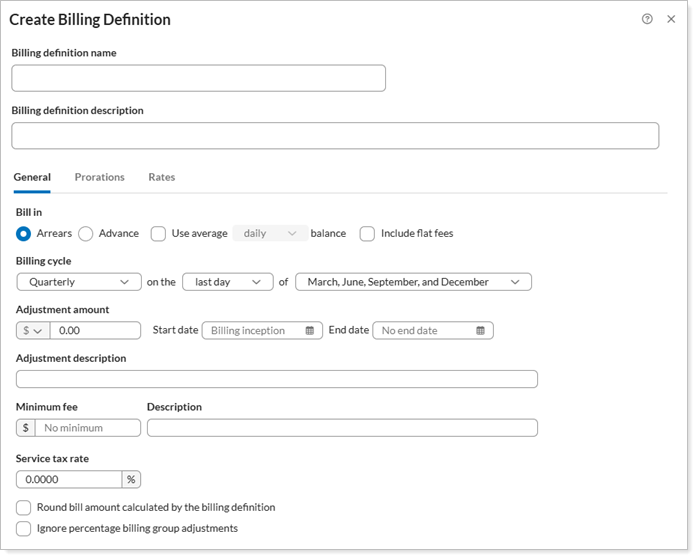This screenshot has height=559, width=697.
Task: Focus the Adjustment description text field
Action: [276, 379]
